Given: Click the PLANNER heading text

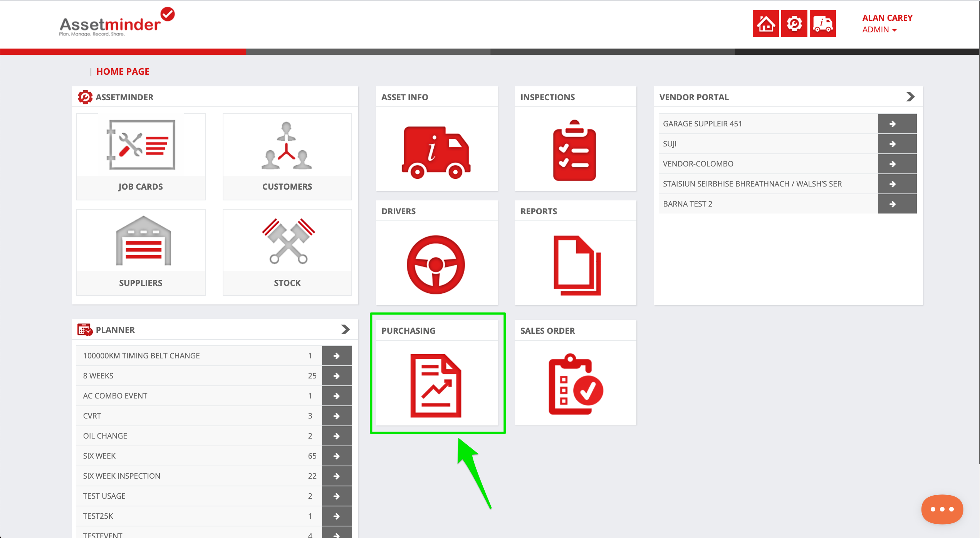Looking at the screenshot, I should click(x=115, y=330).
